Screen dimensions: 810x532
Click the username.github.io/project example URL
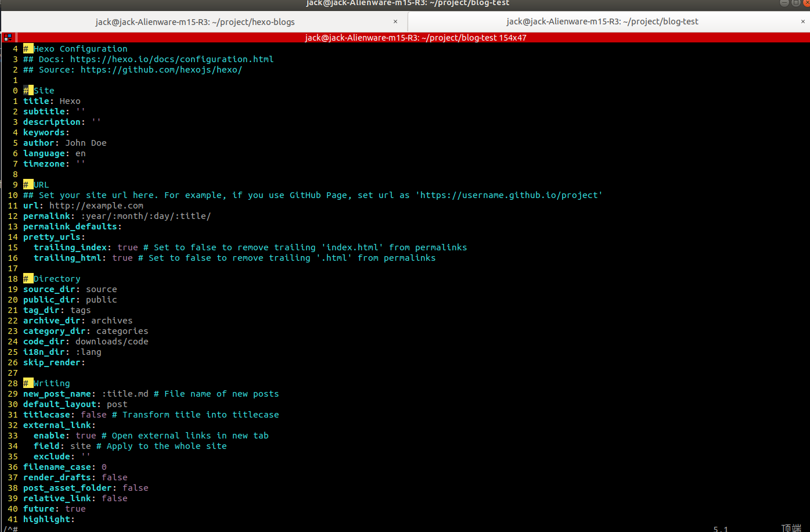coord(509,195)
